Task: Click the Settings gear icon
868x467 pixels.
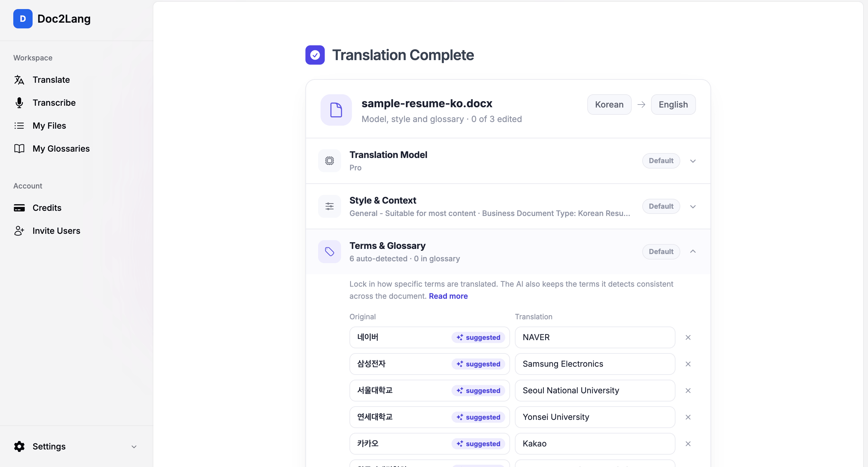Action: (19, 446)
